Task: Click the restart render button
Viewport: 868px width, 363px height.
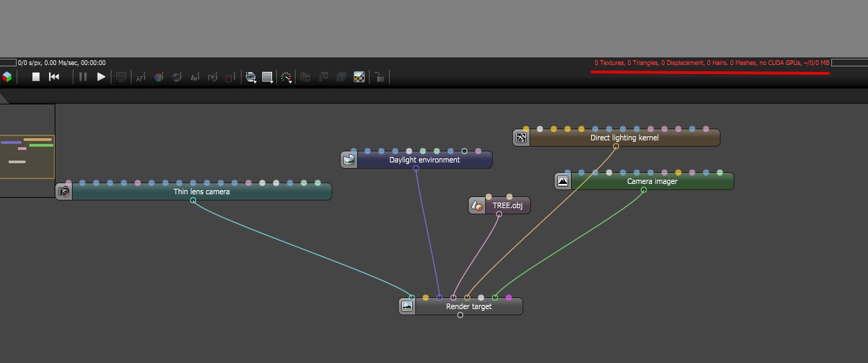Action: (x=54, y=77)
